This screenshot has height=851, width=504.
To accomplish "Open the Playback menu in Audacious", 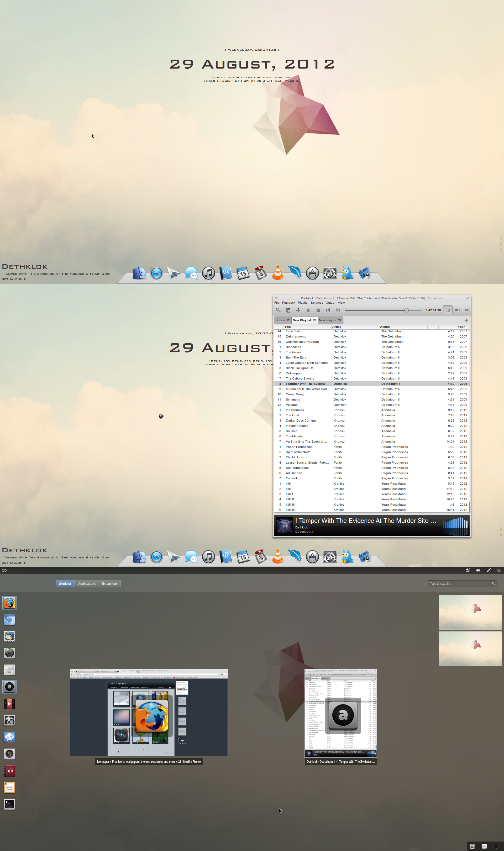I will coord(289,302).
